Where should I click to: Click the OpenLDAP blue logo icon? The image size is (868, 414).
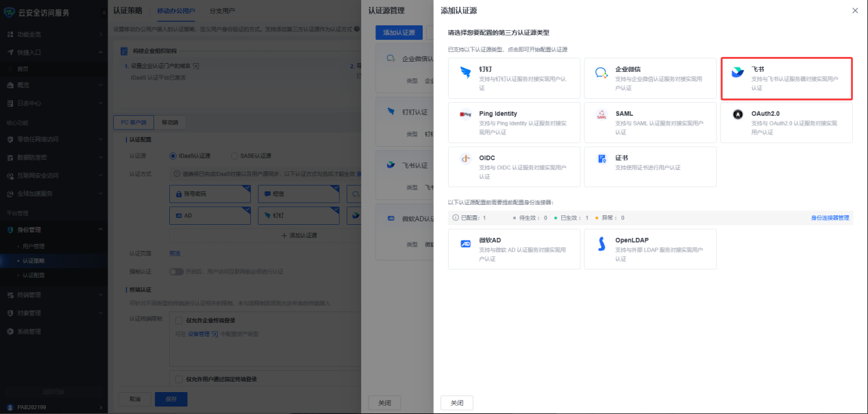point(602,244)
